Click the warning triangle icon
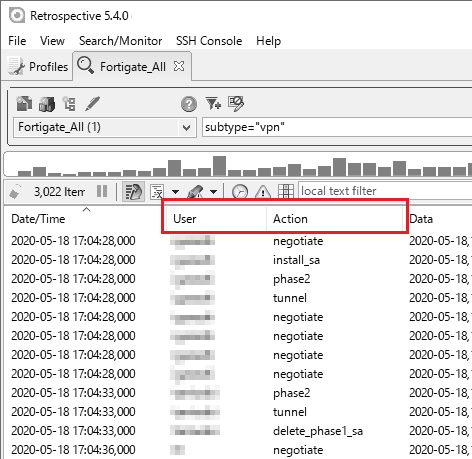472x459 pixels. point(263,192)
